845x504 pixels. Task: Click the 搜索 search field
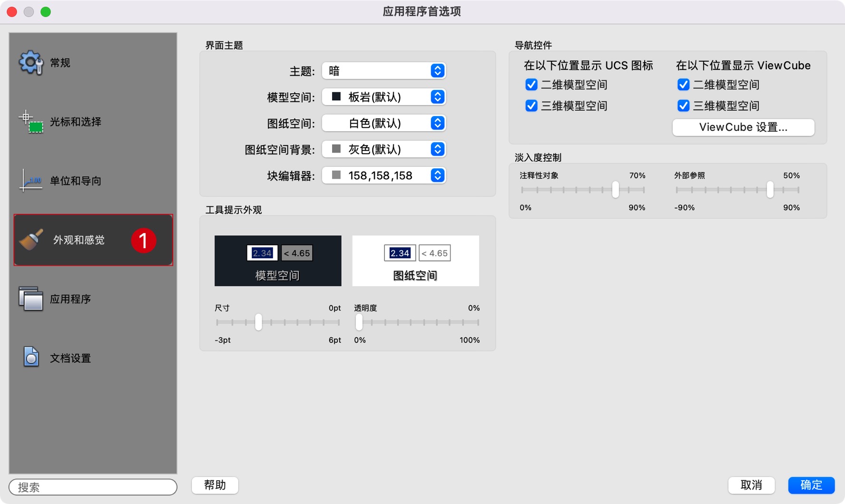93,487
